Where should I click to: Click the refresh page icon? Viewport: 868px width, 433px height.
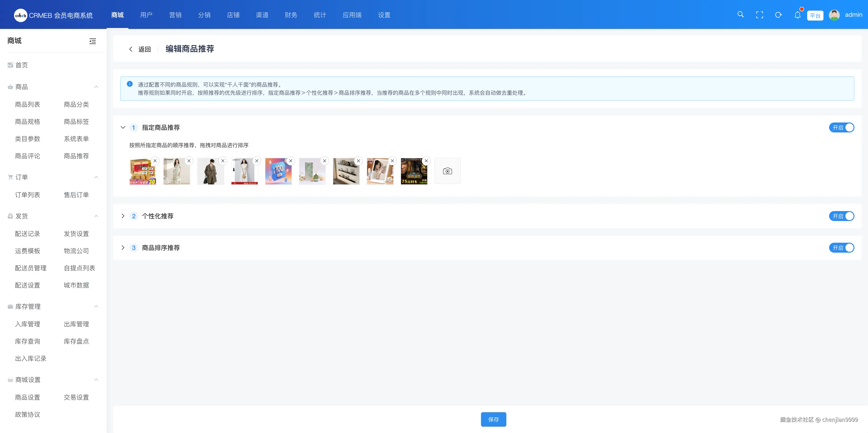tap(778, 15)
